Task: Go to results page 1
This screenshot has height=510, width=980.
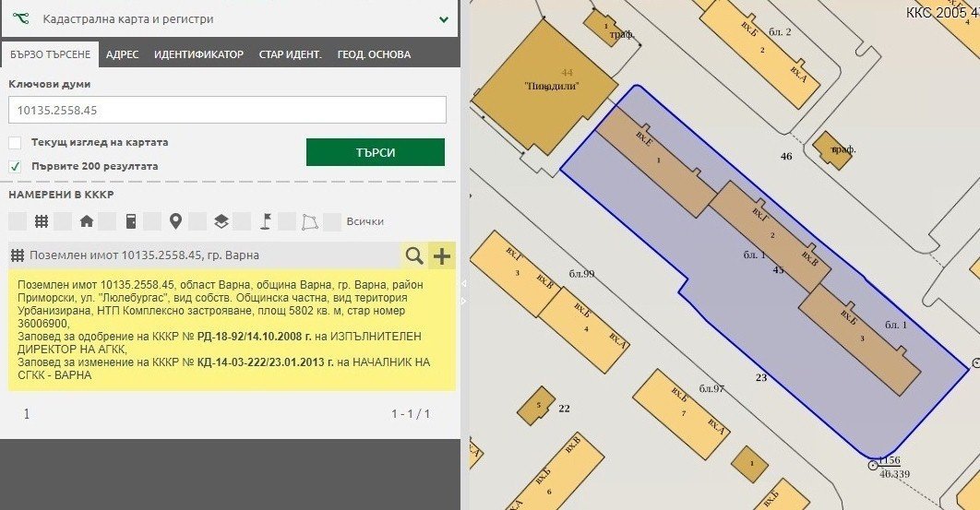Action: tap(26, 414)
